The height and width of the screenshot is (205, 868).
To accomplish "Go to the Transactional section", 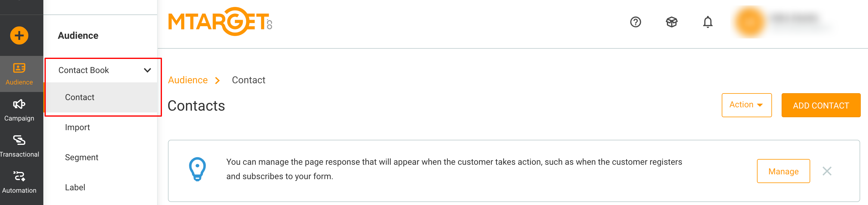I will [x=19, y=146].
